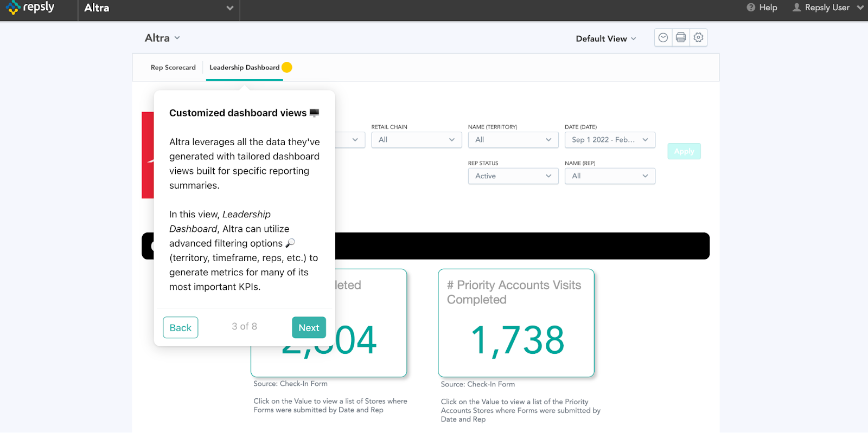Click the Back button in the tour popup

pyautogui.click(x=180, y=327)
